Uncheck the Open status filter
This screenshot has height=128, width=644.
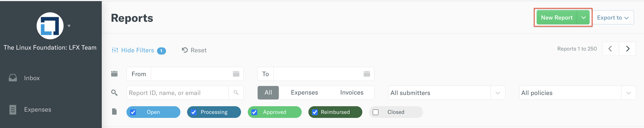coord(133,112)
